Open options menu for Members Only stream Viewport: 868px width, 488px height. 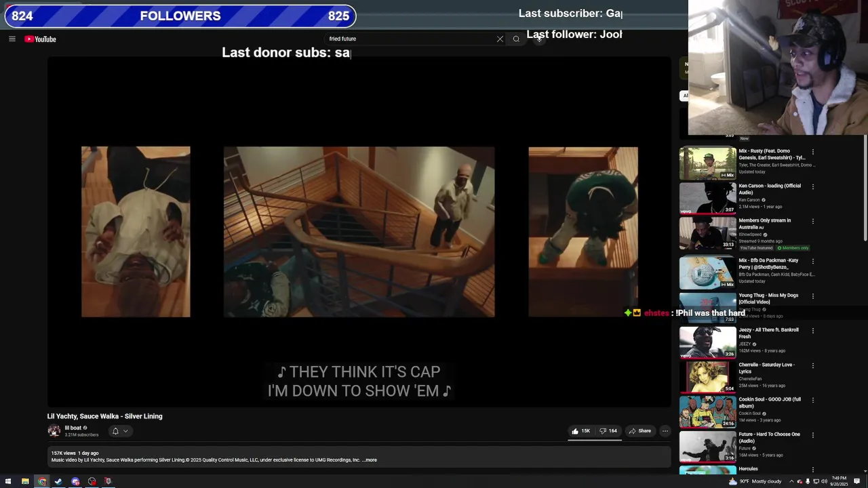pos(812,221)
